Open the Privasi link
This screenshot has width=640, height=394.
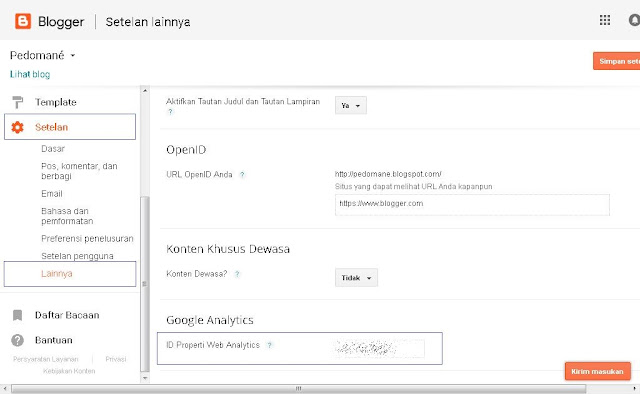coord(116,359)
